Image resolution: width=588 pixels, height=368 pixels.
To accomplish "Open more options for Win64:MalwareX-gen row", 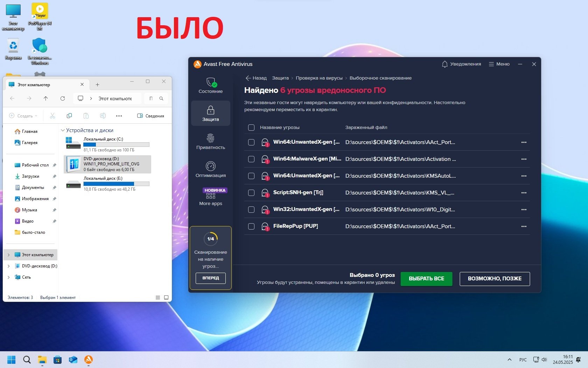I will 524,159.
